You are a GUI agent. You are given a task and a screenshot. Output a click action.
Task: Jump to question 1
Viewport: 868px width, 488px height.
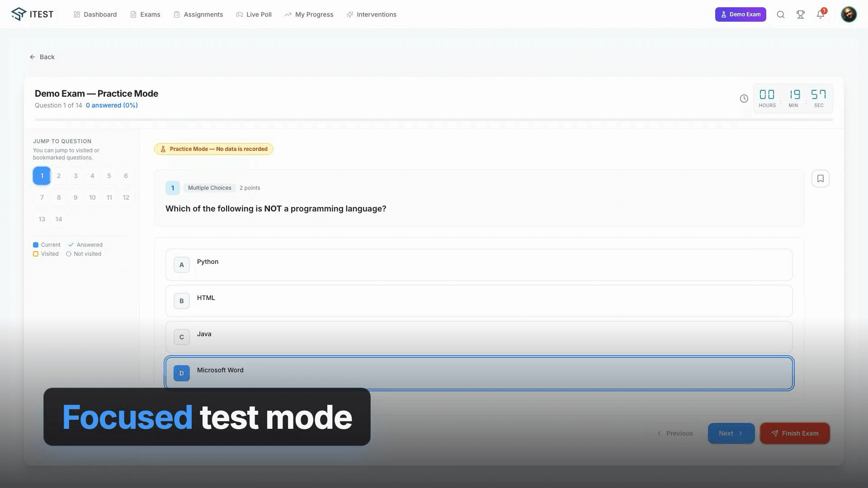tap(42, 176)
